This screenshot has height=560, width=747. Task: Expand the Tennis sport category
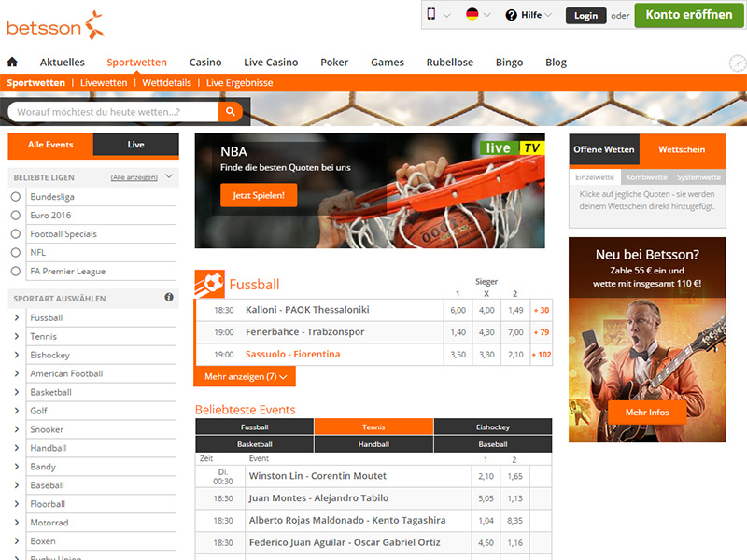tap(17, 336)
